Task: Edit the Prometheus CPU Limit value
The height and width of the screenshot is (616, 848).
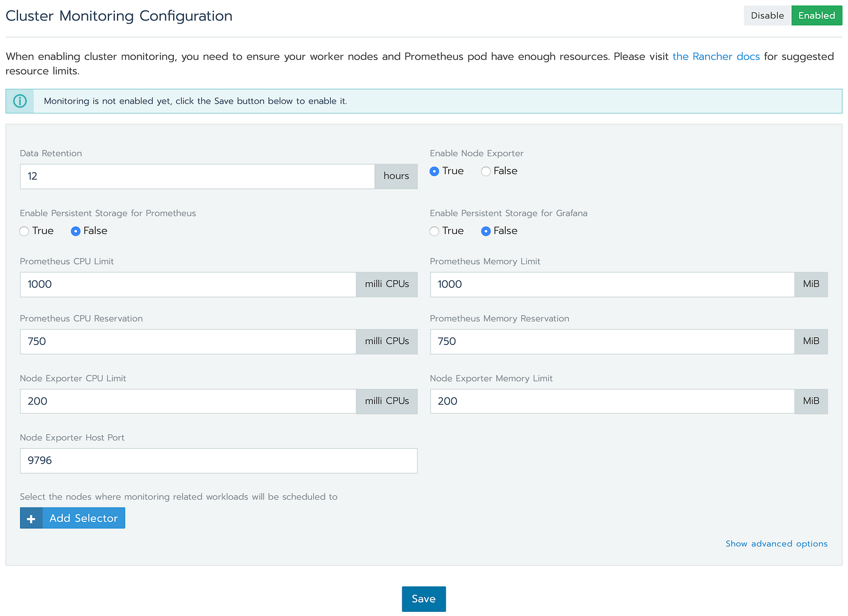Action: tap(188, 284)
